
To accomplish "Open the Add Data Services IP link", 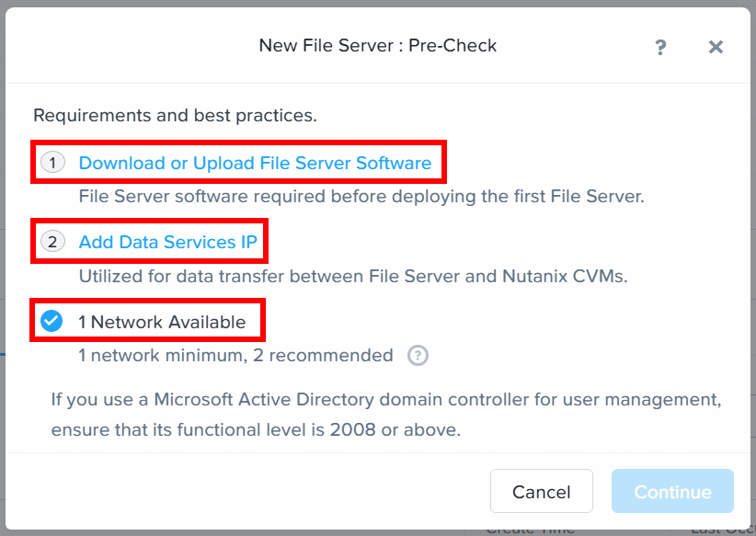I will tap(167, 242).
